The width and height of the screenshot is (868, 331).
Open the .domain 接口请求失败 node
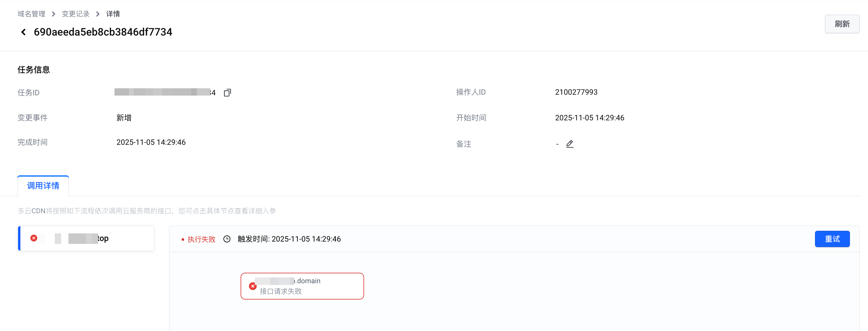(302, 286)
